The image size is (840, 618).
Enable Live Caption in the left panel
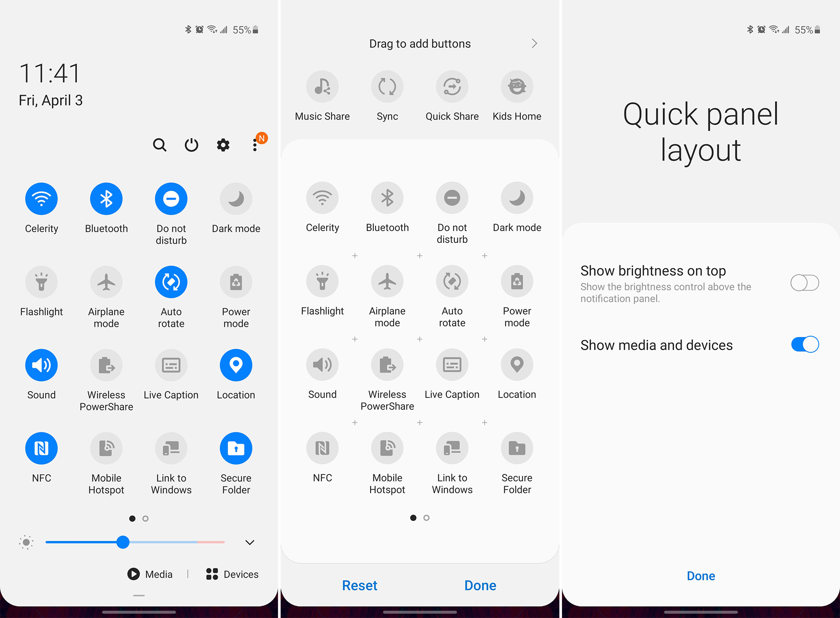171,365
